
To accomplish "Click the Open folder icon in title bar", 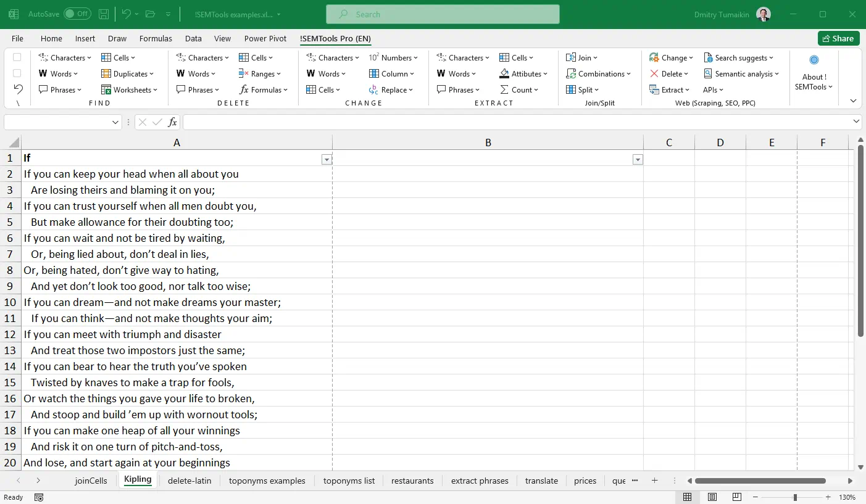I will coord(150,14).
